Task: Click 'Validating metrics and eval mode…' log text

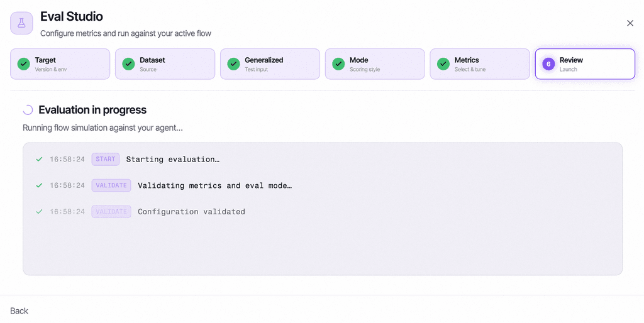Action: click(x=215, y=185)
